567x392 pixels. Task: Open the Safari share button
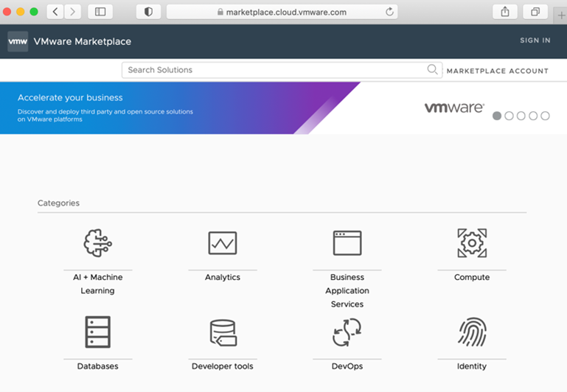point(505,12)
